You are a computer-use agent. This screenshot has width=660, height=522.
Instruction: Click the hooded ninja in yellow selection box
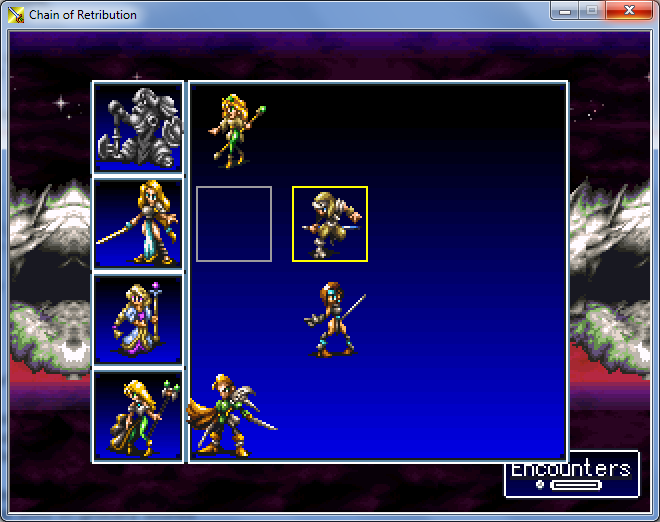330,224
